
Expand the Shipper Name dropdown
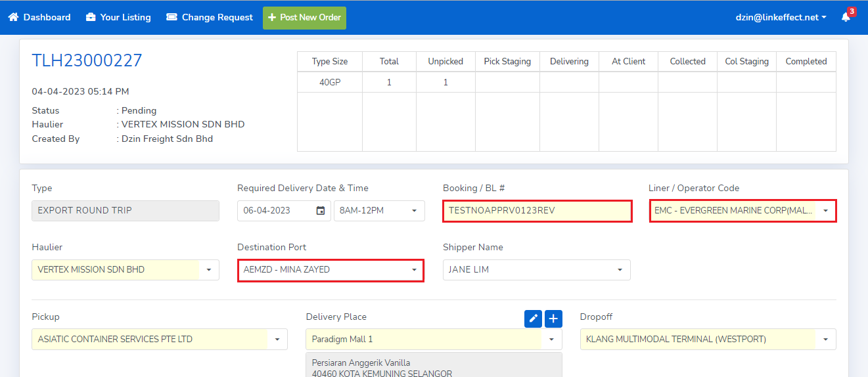point(620,270)
